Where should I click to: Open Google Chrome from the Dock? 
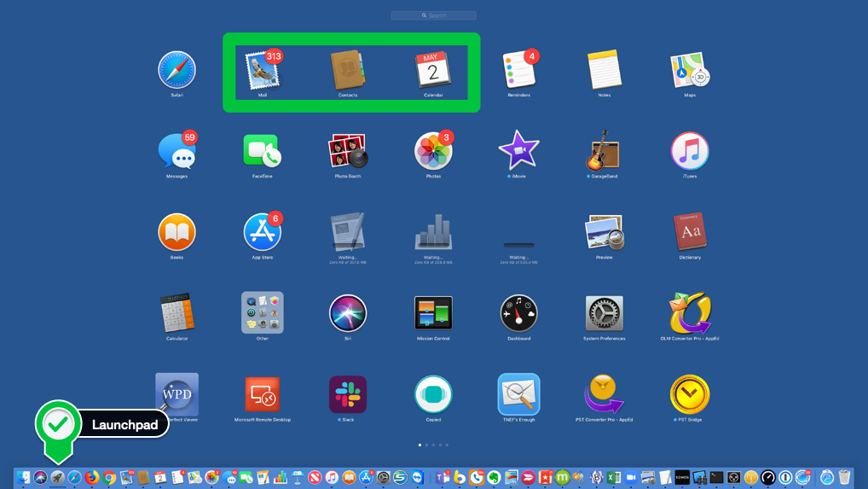[109, 477]
